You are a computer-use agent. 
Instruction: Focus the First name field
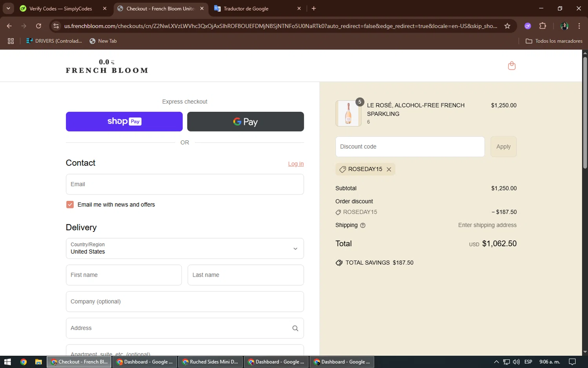[124, 275]
